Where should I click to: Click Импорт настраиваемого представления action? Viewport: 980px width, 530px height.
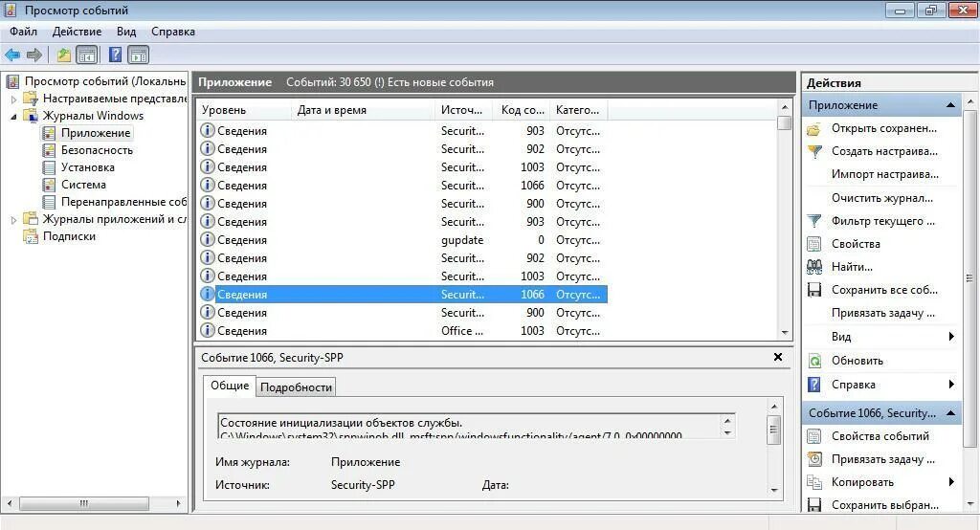pyautogui.click(x=885, y=174)
